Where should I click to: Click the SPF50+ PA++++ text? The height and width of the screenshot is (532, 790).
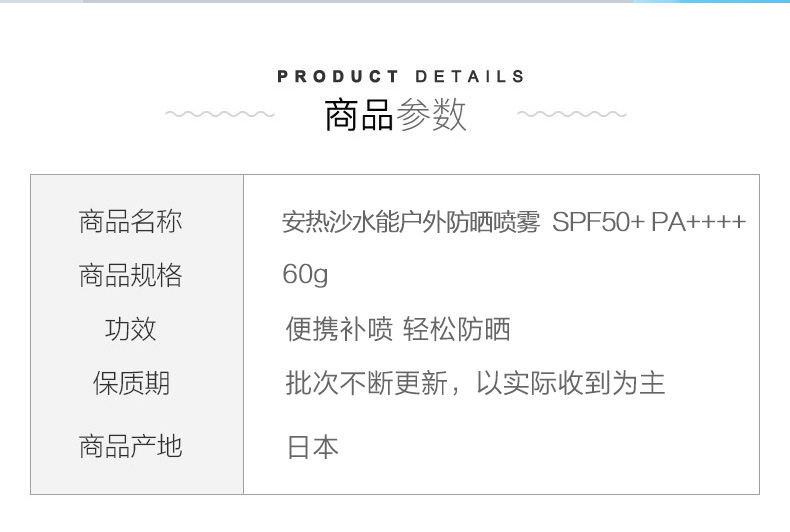pyautogui.click(x=649, y=221)
